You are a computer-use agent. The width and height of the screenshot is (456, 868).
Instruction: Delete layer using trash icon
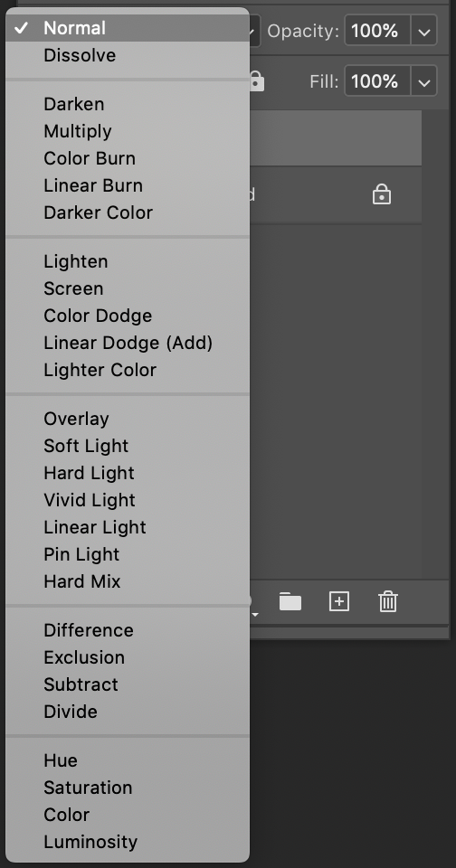pos(388,601)
